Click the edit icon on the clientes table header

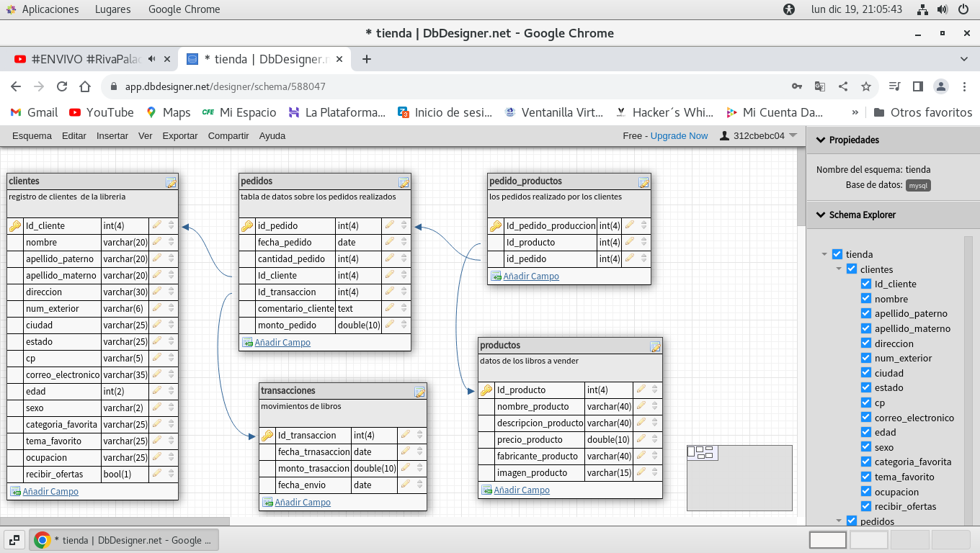[x=171, y=182]
